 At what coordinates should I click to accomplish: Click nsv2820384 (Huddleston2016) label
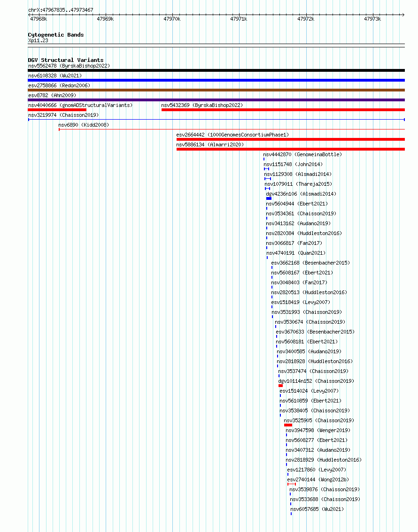click(304, 233)
